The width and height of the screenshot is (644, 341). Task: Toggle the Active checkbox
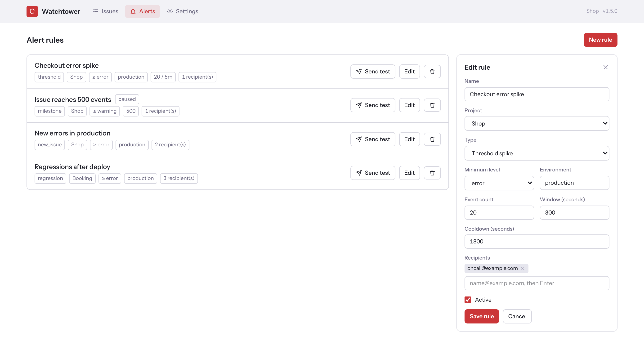tap(468, 300)
